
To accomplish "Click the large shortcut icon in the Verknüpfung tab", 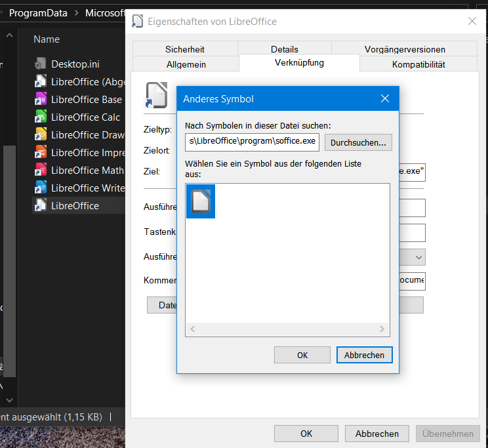I will (156, 95).
